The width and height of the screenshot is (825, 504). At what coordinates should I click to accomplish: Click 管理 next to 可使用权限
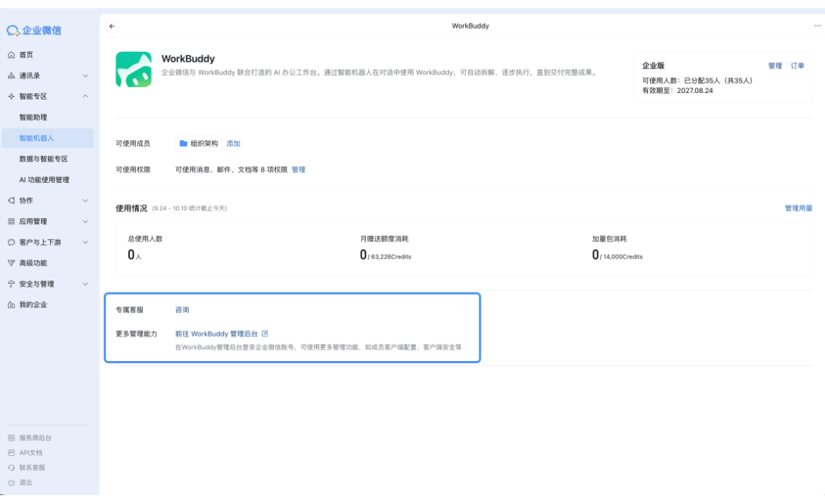[x=299, y=169]
